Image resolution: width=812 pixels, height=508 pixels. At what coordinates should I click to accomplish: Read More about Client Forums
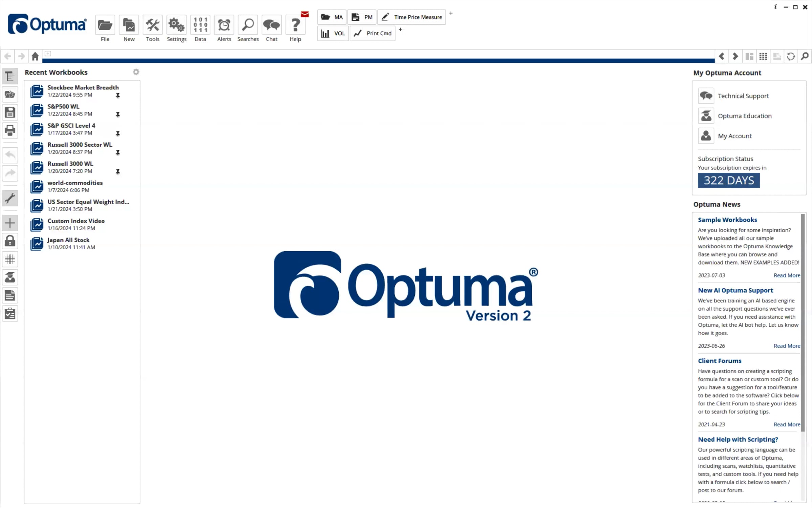click(x=787, y=424)
